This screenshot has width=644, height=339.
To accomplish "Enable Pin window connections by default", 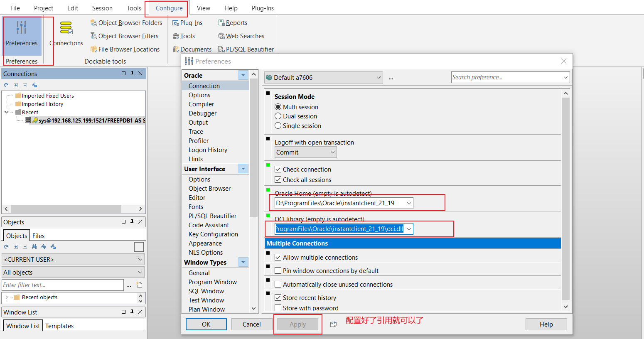I will pyautogui.click(x=278, y=270).
